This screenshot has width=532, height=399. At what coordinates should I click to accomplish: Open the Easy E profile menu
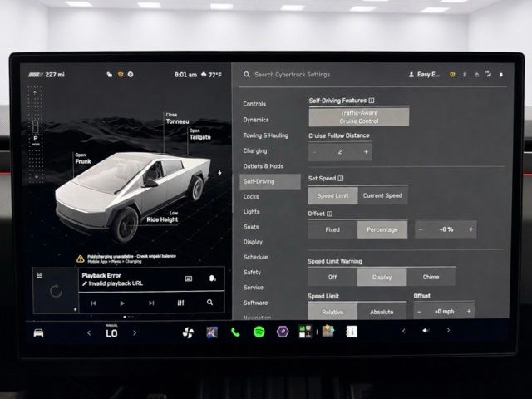(424, 75)
